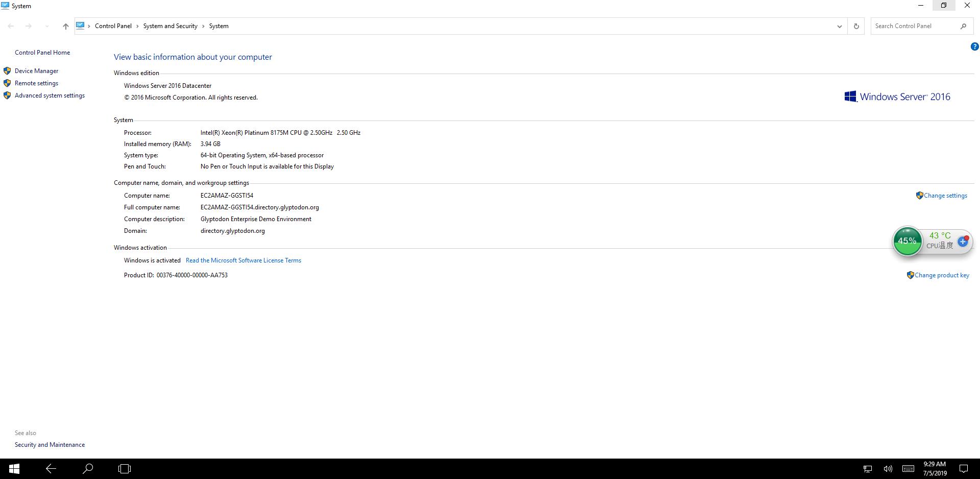Image resolution: width=980 pixels, height=479 pixels.
Task: Click the 45% green usage circle
Action: [x=907, y=241]
